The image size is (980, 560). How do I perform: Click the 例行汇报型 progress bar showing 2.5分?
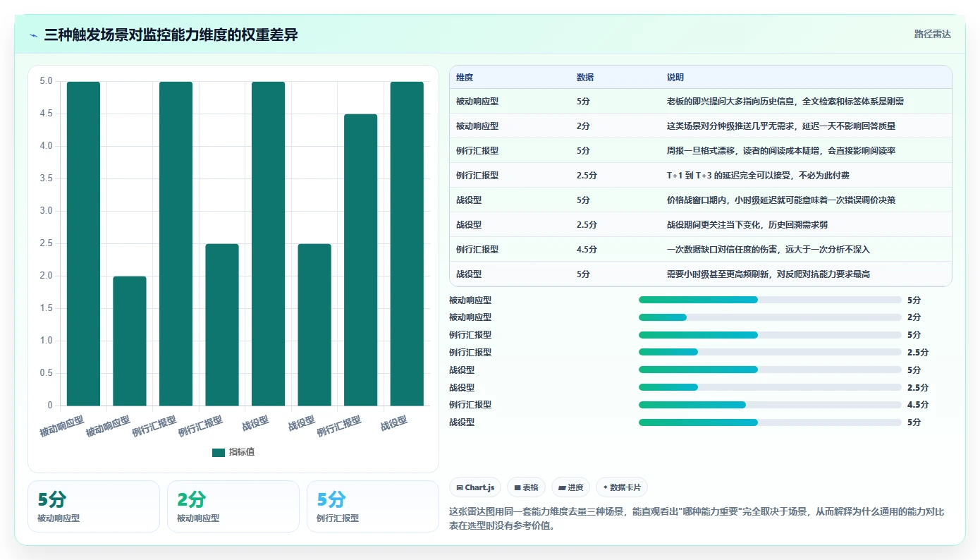pos(770,352)
